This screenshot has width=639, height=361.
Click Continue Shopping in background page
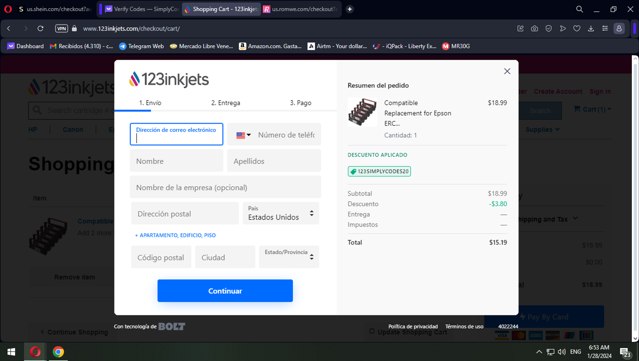[75, 332]
